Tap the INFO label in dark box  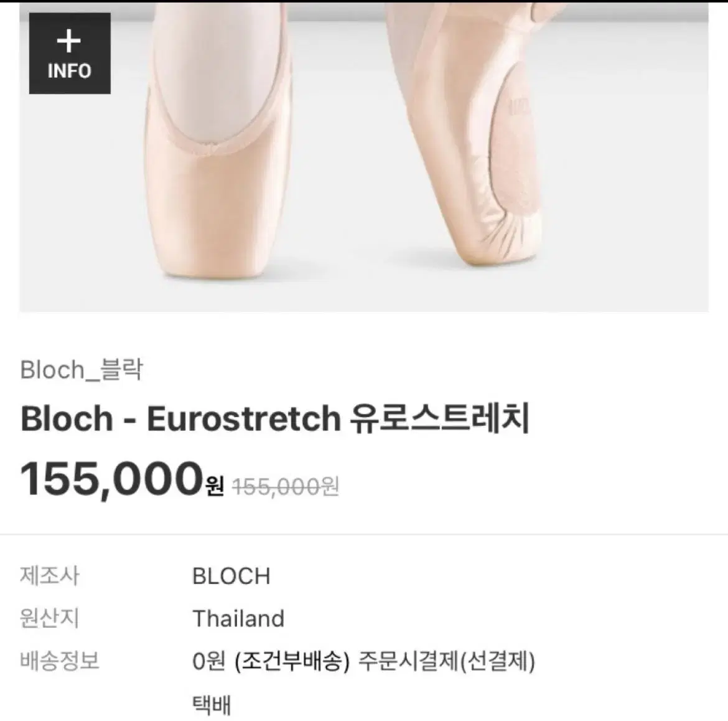tap(70, 71)
